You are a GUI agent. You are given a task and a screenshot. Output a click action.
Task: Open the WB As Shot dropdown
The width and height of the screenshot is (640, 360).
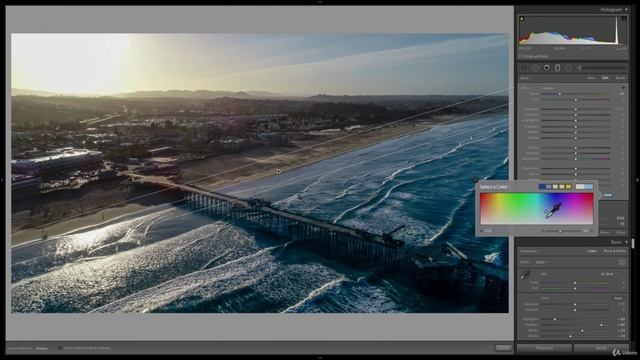click(608, 274)
